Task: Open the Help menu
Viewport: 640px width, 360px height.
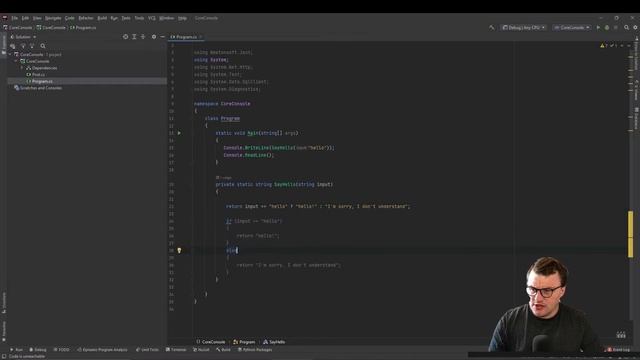Action: 182,18
